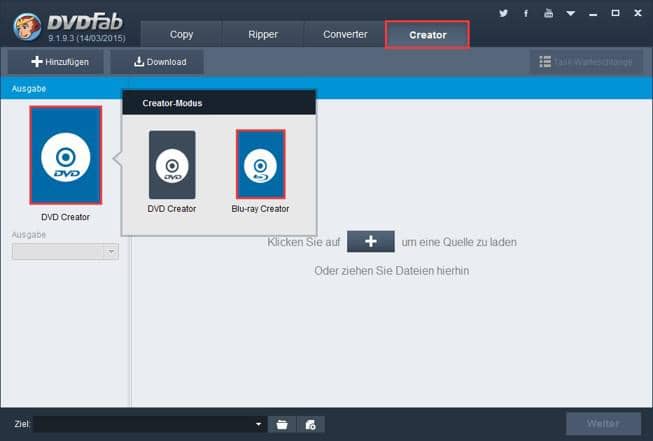Select the Creator tab
653x441 pixels.
[x=427, y=35]
